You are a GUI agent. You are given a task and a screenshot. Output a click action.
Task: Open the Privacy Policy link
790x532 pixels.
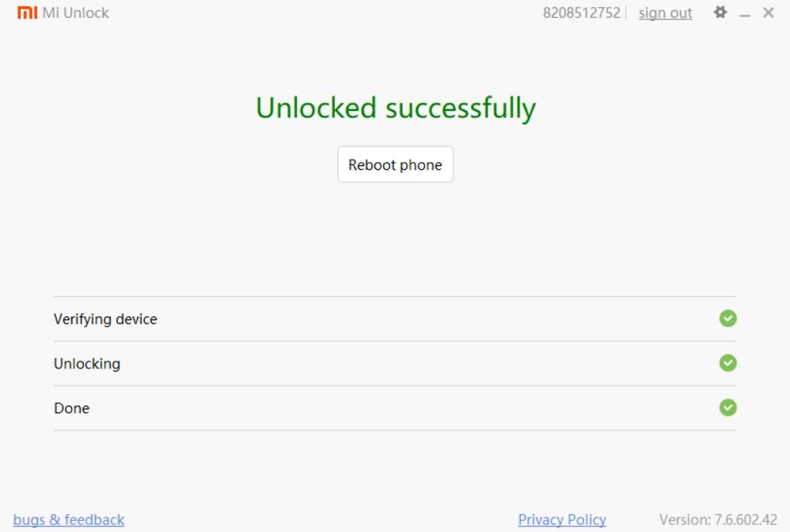(562, 520)
